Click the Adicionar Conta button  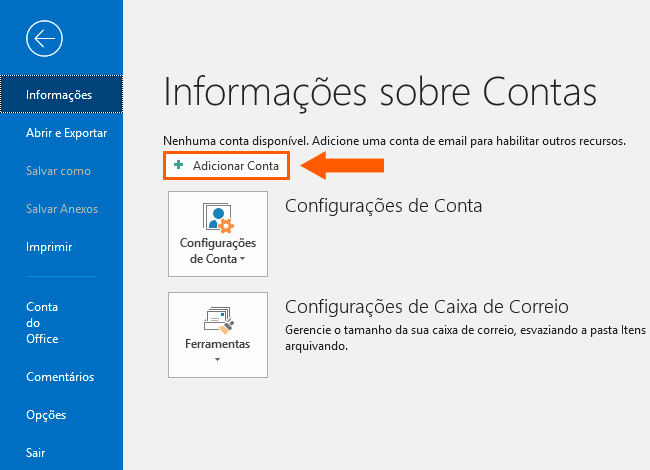click(x=226, y=166)
